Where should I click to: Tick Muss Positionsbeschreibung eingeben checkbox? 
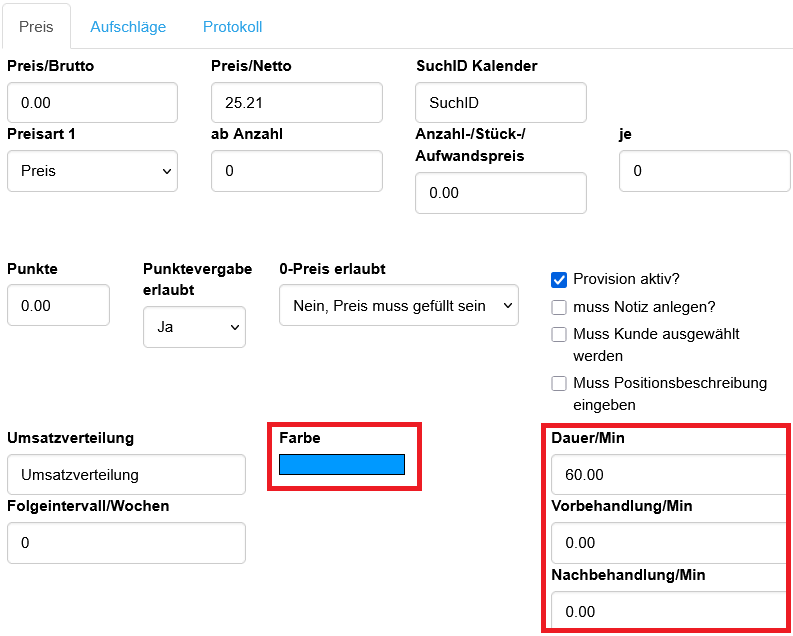pyautogui.click(x=559, y=383)
